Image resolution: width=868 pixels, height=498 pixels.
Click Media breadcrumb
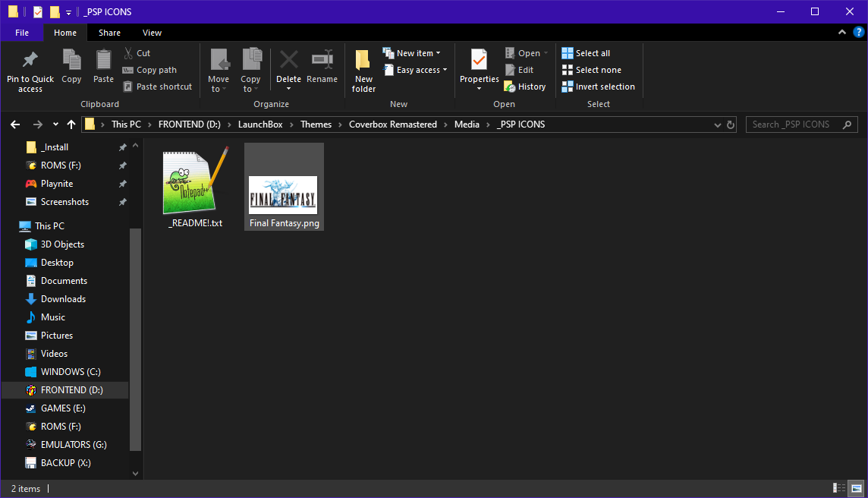[x=467, y=124]
